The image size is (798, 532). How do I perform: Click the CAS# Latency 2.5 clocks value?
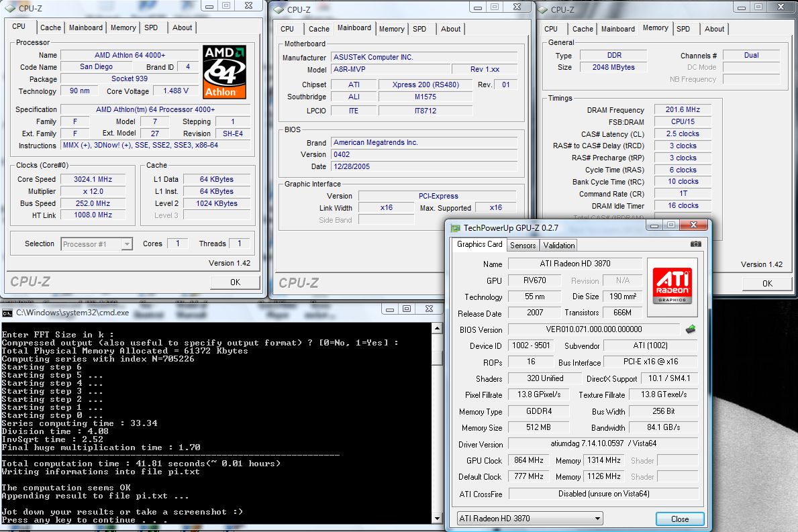pyautogui.click(x=683, y=134)
